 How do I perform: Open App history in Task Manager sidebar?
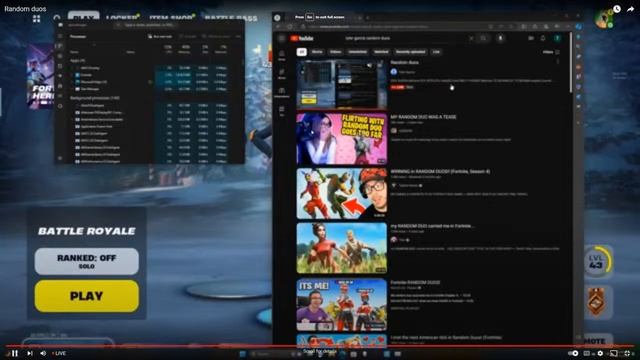pyautogui.click(x=60, y=66)
